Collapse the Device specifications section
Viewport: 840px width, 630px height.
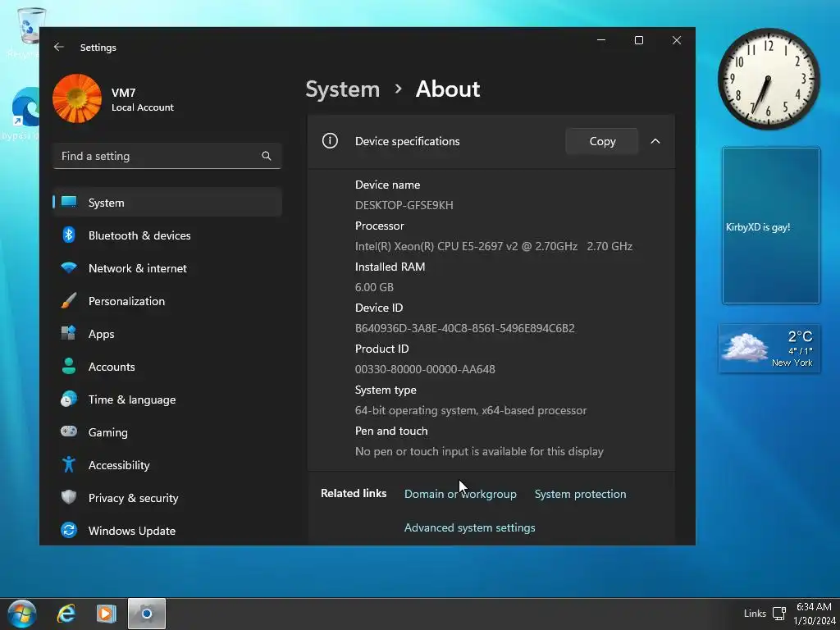pos(655,141)
